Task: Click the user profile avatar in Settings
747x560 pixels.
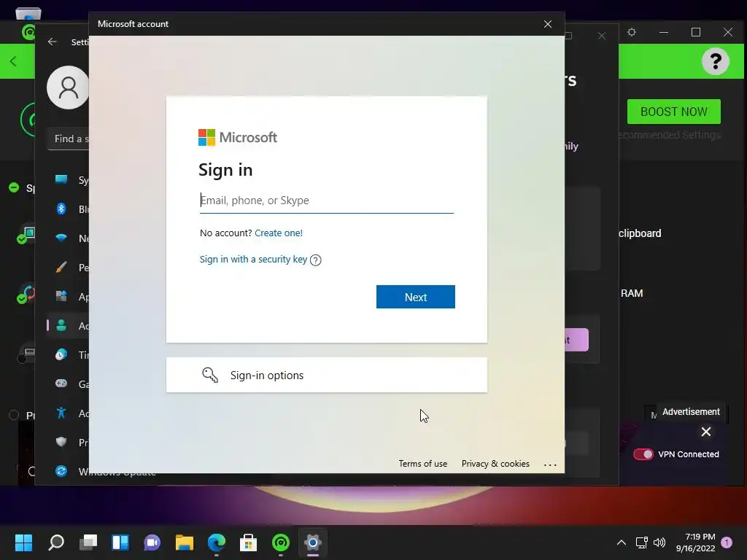Action: point(68,87)
